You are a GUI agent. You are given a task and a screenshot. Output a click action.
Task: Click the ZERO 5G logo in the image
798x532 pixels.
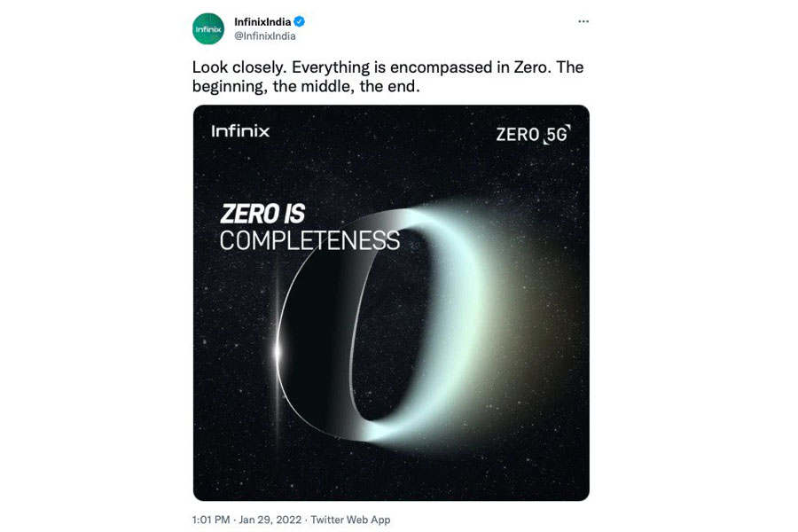click(532, 134)
